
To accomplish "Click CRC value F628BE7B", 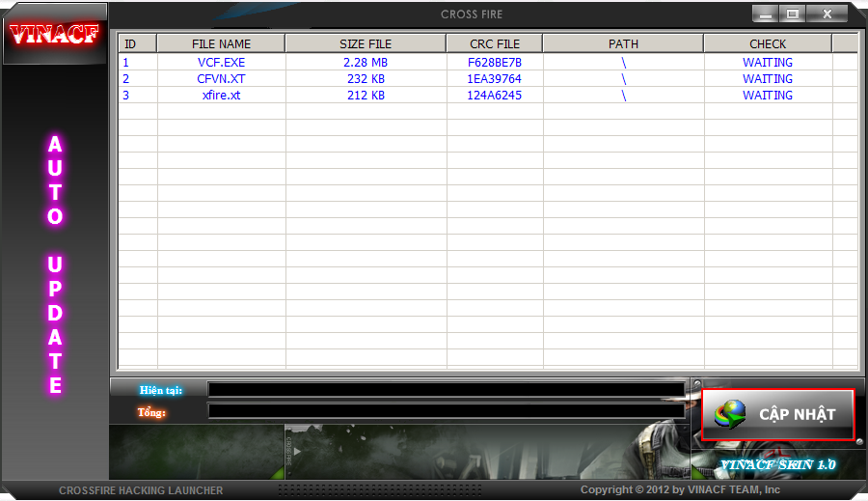I will coord(495,62).
